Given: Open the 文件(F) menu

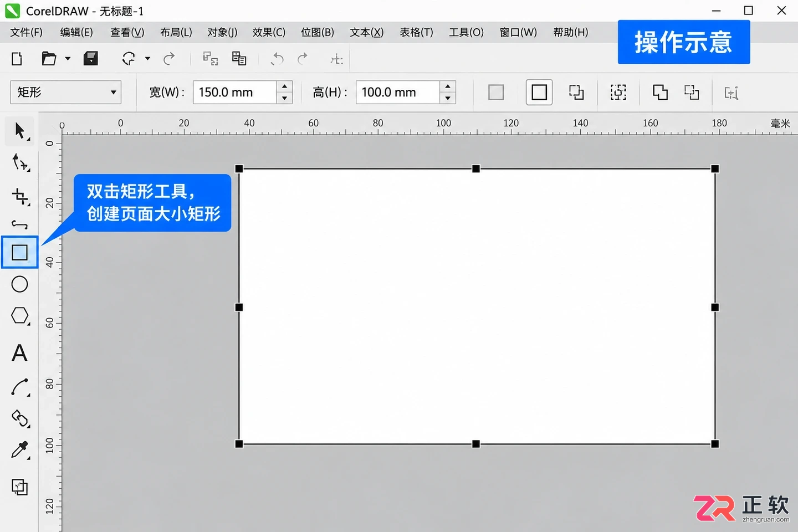Looking at the screenshot, I should [26, 32].
